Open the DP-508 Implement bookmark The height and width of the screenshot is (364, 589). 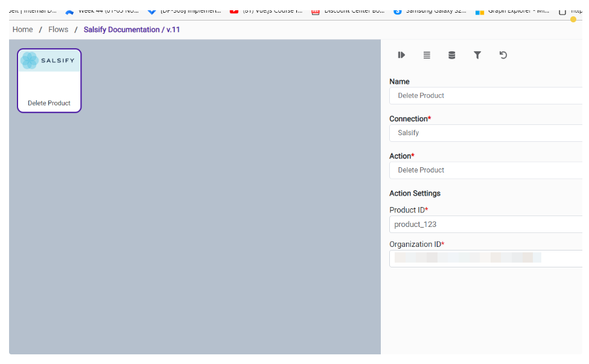tap(184, 10)
